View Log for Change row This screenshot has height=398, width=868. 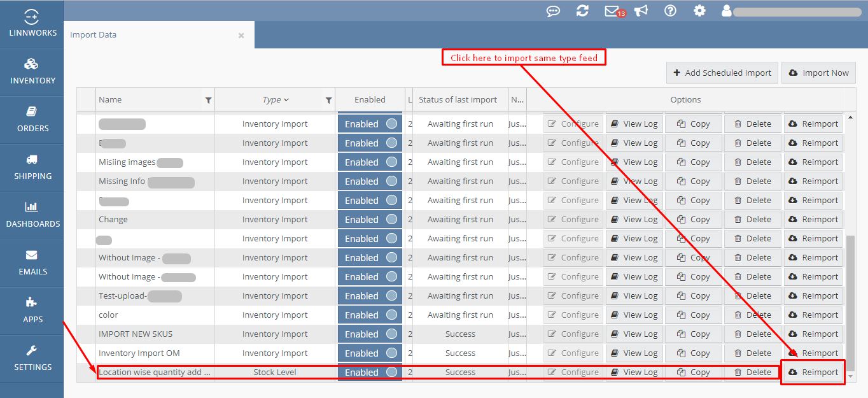(634, 220)
